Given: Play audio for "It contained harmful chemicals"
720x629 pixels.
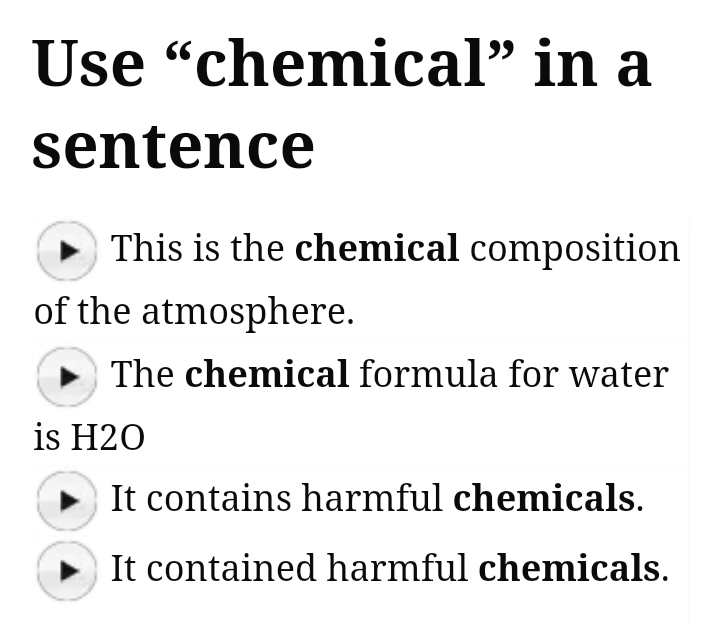Looking at the screenshot, I should click(66, 570).
